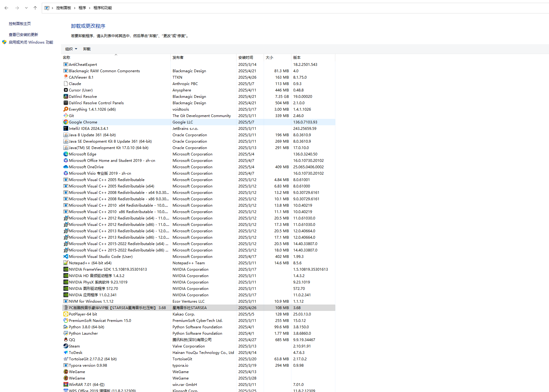Select Python Launcher entry
Viewport: 549px width, 392px height.
point(198,333)
